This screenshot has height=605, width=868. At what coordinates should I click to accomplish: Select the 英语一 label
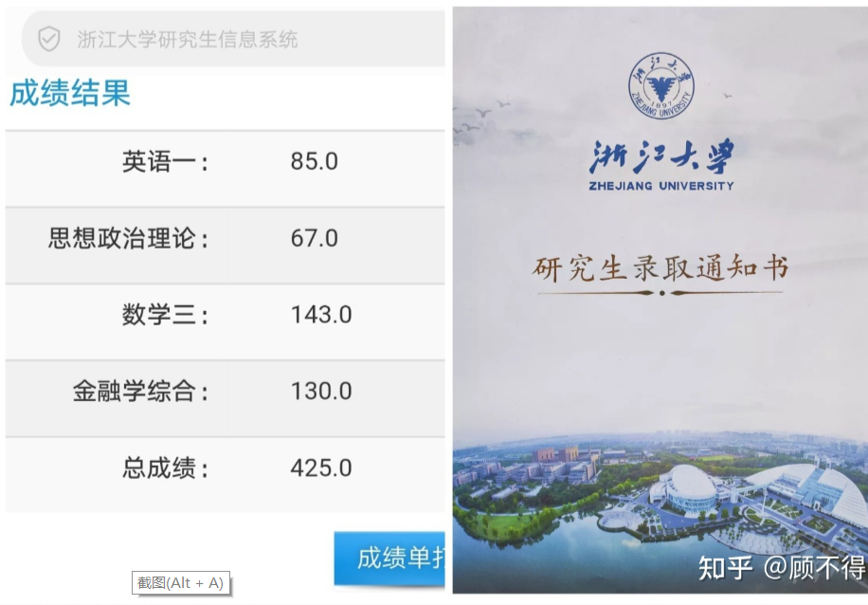click(x=166, y=162)
